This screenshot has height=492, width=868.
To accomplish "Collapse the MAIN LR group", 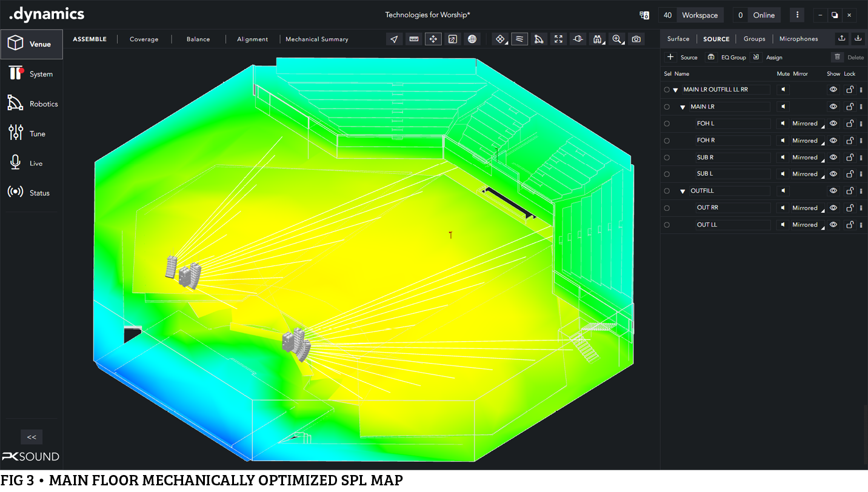I will point(683,107).
